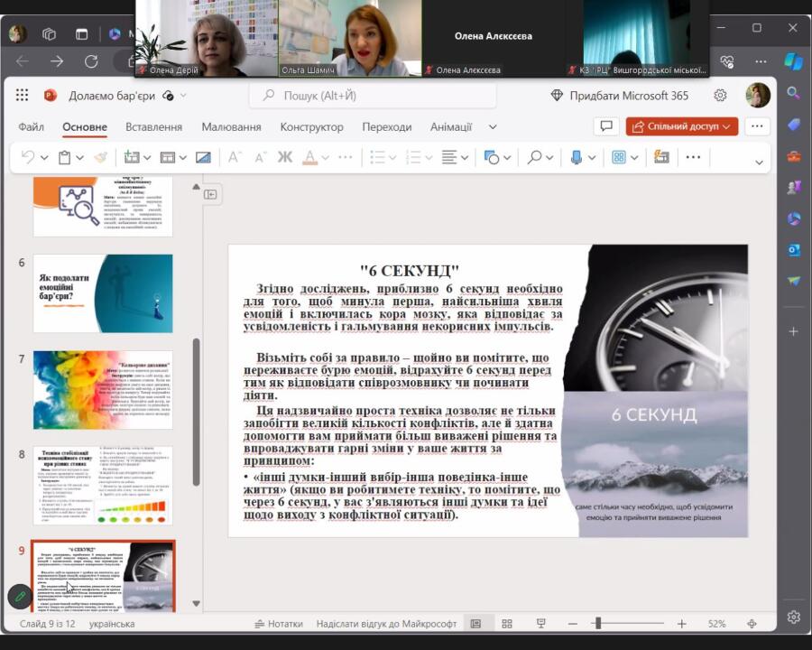Click the New Slide icon
The image size is (812, 650).
click(x=132, y=157)
